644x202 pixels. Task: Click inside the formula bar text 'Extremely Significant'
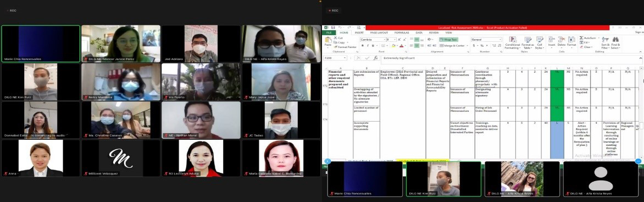399,58
